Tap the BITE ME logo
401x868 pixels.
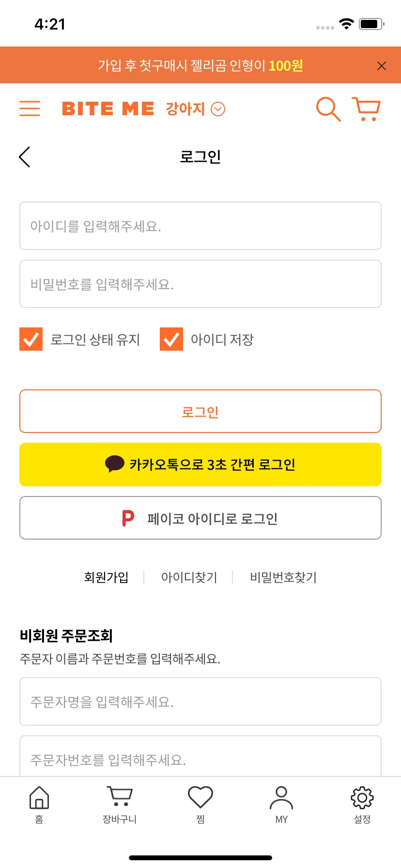(108, 109)
